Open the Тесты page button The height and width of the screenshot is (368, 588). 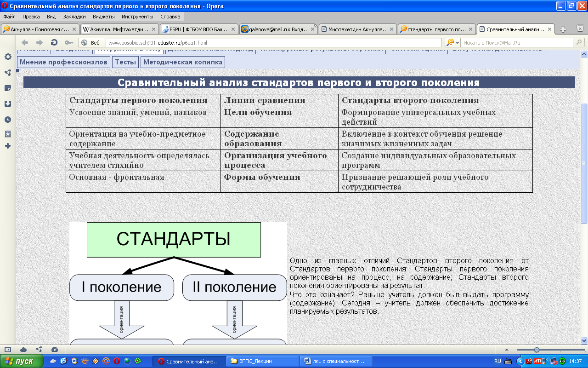125,62
